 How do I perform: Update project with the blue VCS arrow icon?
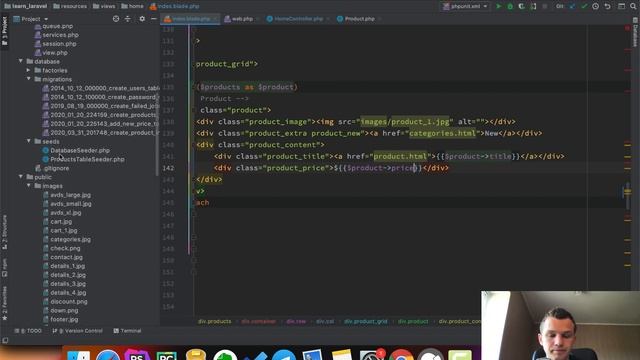pyautogui.click(x=572, y=7)
